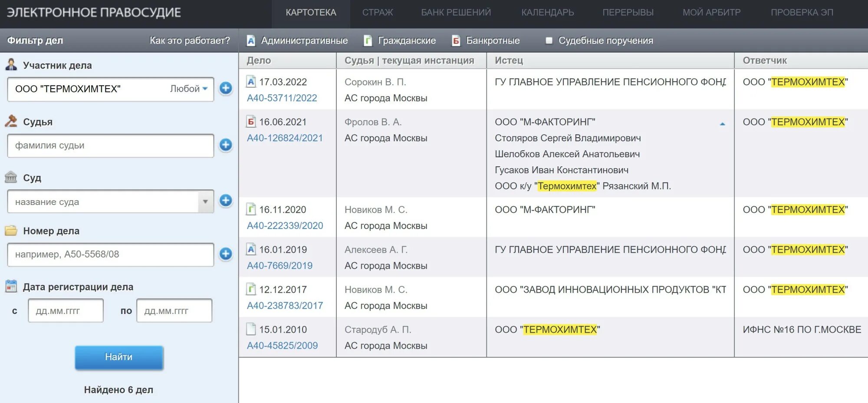868x403 pixels.
Task: Click judge name Сорокин В. П.
Action: pos(375,82)
